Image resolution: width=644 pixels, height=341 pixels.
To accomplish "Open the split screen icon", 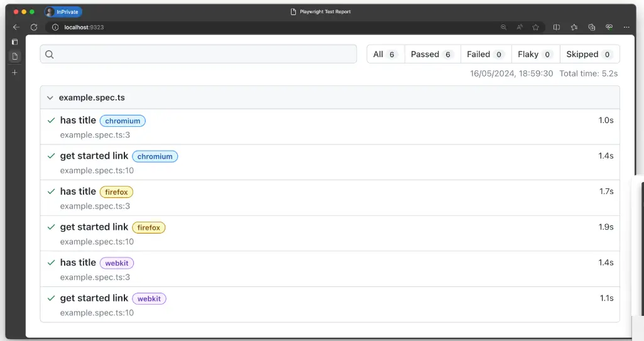I will pos(557,27).
